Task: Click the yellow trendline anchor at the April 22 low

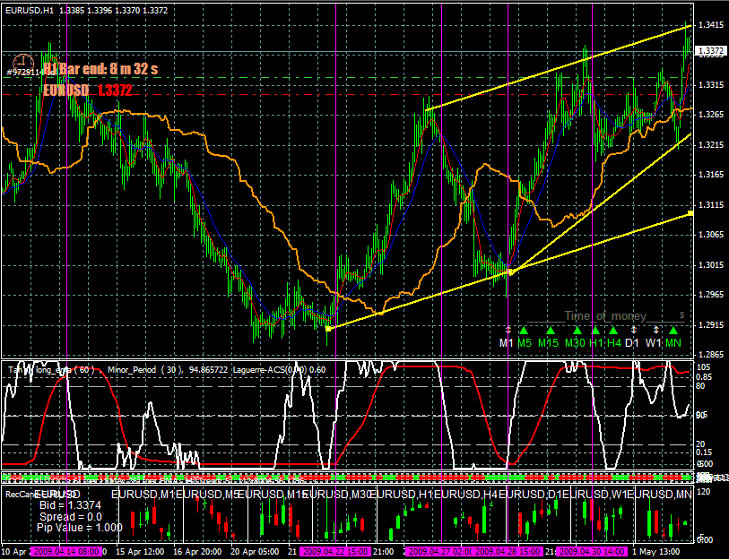Action: point(328,329)
